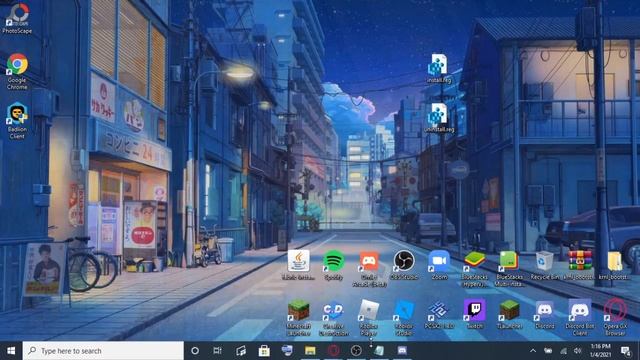Launch the Opera GX Browser shortcut
Screen dimensions: 640x360
615,318
